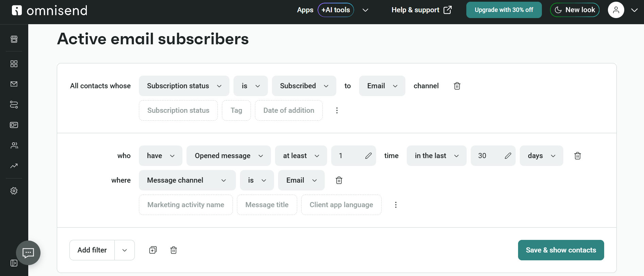The width and height of the screenshot is (644, 276).
Task: Open the Campaigns envelope sidebar icon
Action: (x=14, y=84)
